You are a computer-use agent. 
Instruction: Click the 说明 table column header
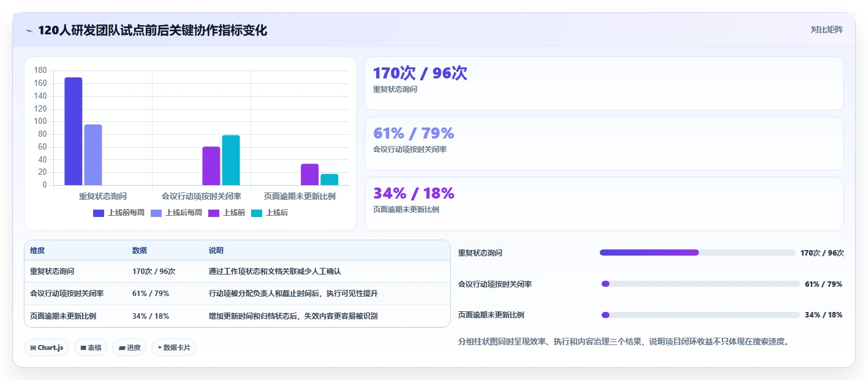[x=216, y=251]
